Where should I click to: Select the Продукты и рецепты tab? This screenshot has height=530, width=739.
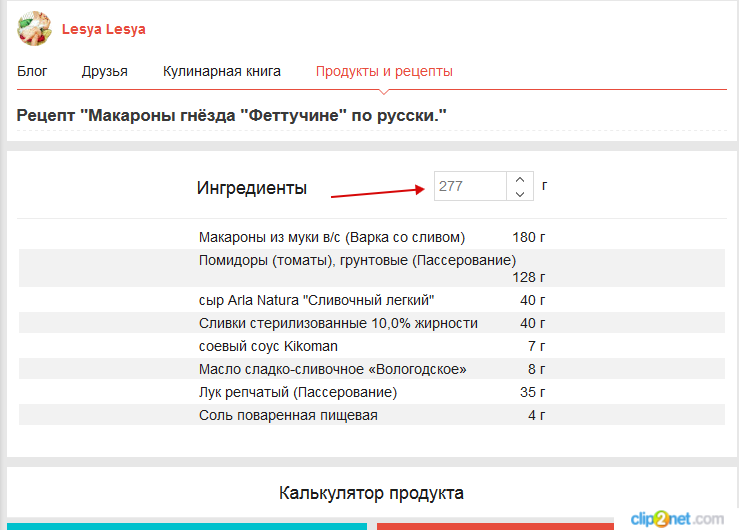[x=384, y=71]
